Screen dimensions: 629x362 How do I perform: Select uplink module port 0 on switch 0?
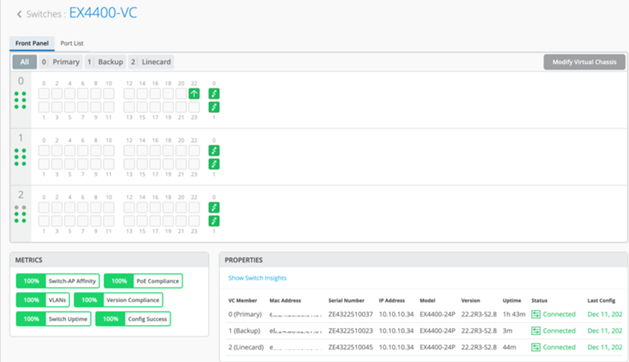click(214, 94)
